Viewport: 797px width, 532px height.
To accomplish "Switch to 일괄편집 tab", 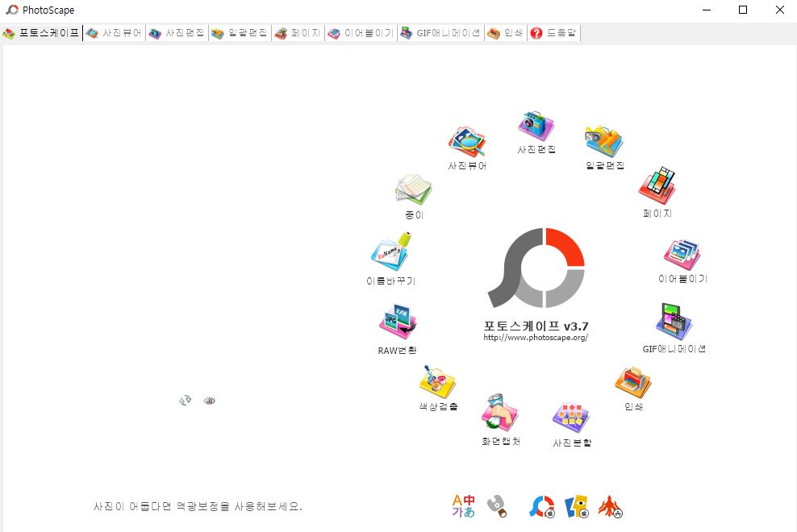I will 240,33.
